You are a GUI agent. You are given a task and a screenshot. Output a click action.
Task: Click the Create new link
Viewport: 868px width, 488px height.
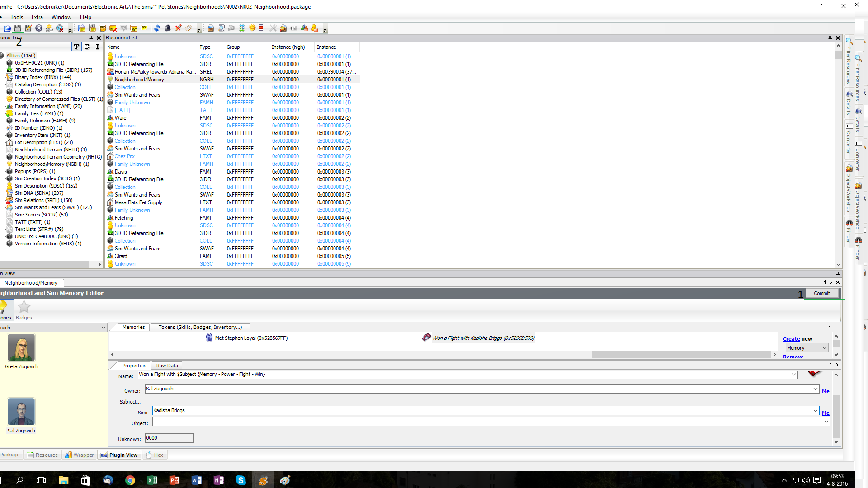(x=791, y=339)
